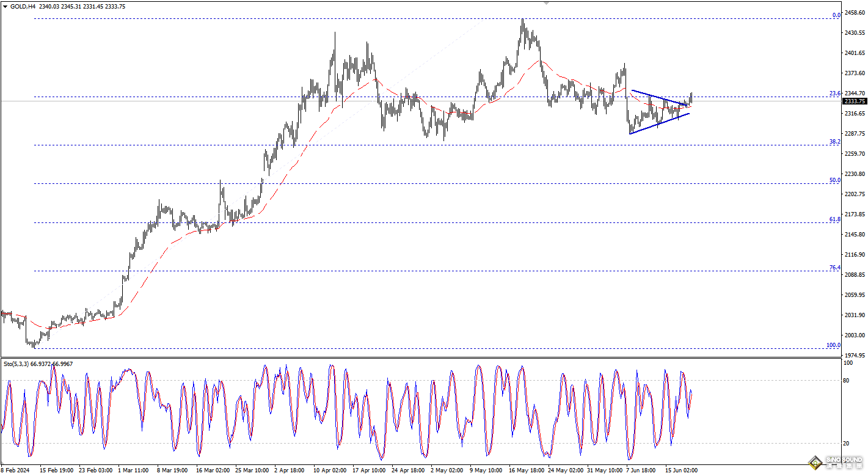Image resolution: width=868 pixels, height=476 pixels.
Task: Click 2458.60 on the price scale
Action: [x=855, y=13]
